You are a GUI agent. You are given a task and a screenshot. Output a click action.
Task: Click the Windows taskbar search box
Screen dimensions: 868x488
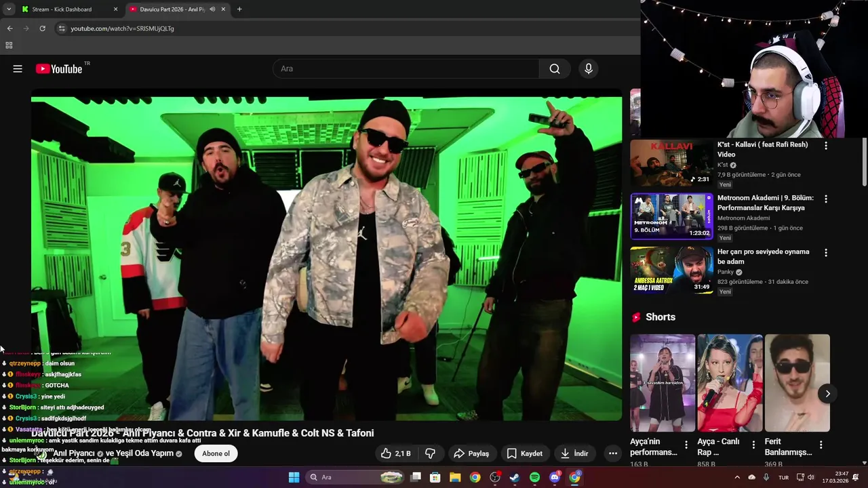(x=356, y=477)
